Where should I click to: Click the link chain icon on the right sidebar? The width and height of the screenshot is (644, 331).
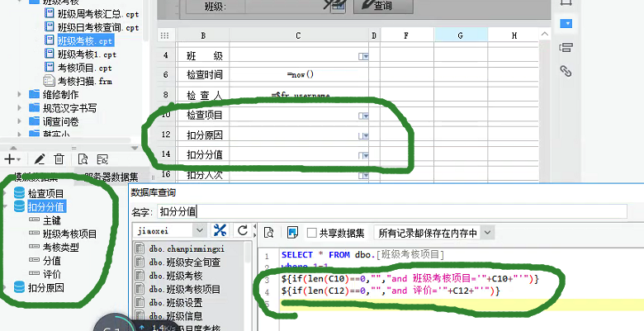[566, 71]
